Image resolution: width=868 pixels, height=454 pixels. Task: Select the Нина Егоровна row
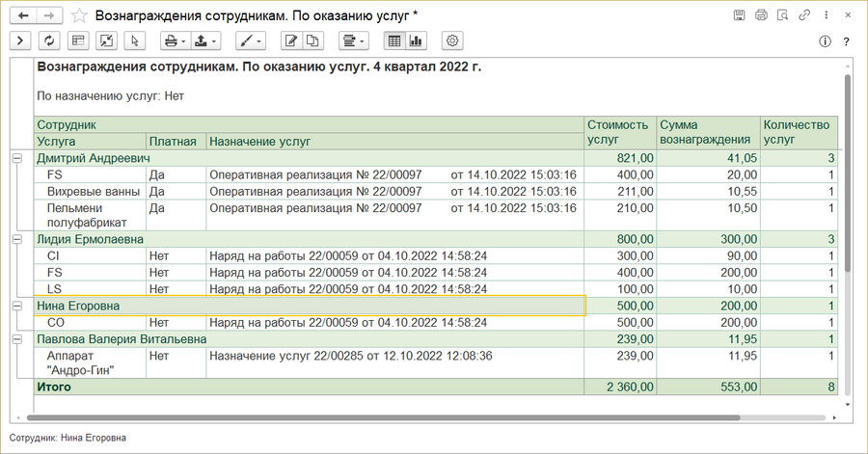310,306
